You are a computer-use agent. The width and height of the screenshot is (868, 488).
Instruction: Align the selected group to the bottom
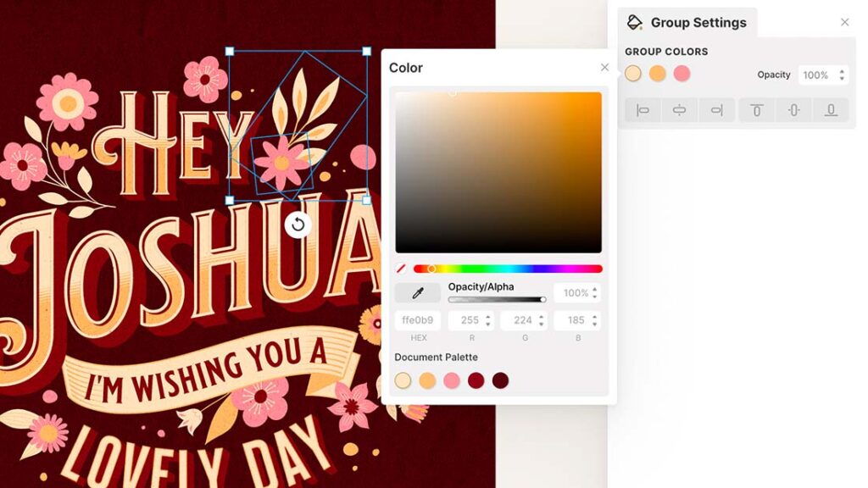[829, 109]
